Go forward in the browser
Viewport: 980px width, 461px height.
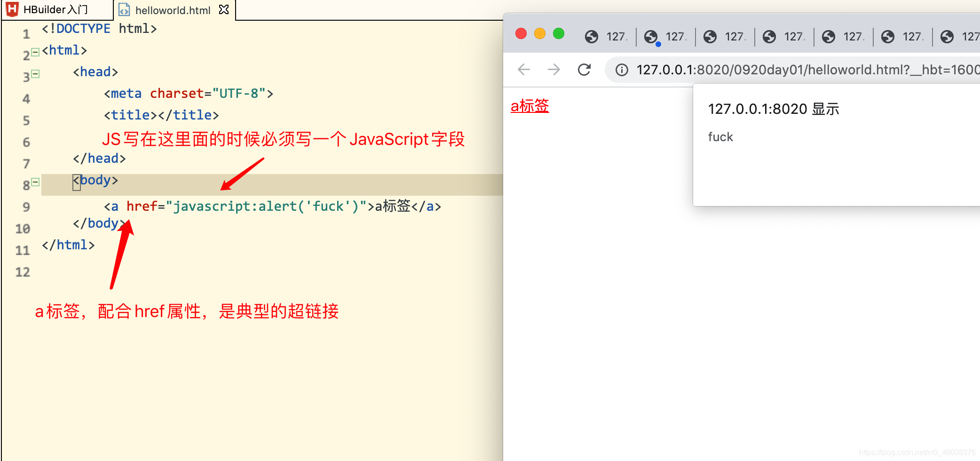[554, 70]
